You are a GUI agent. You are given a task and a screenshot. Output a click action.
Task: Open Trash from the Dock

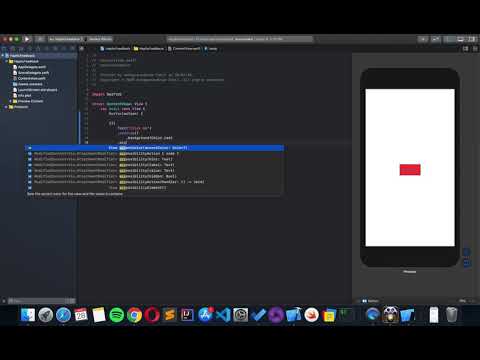[452, 315]
